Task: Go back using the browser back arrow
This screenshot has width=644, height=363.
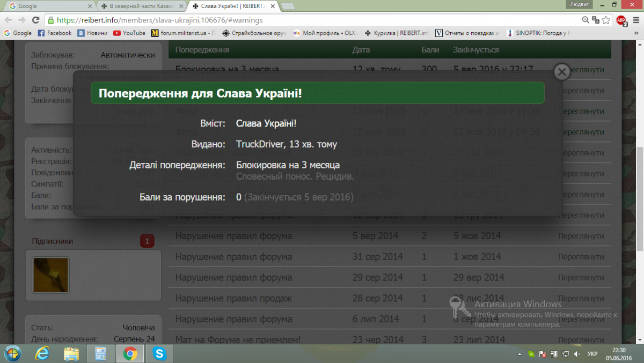Action: (8, 20)
